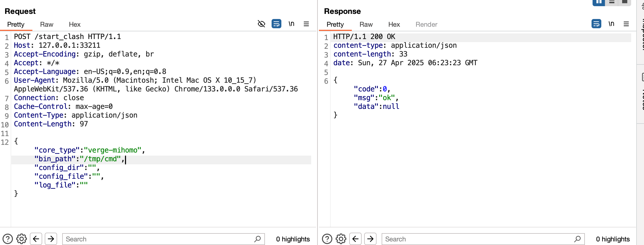644x245 pixels.
Task: Open the Response panel hamburger options menu
Action: click(x=626, y=24)
